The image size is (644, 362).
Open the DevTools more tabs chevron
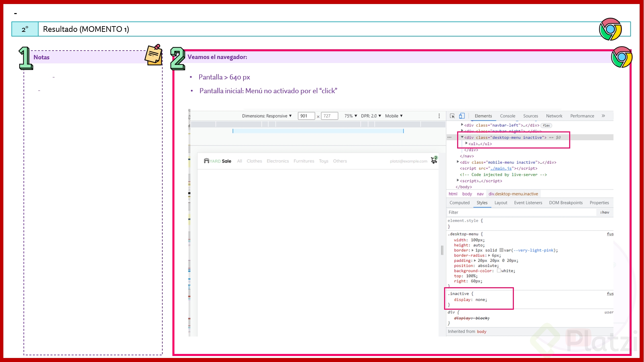[603, 116]
